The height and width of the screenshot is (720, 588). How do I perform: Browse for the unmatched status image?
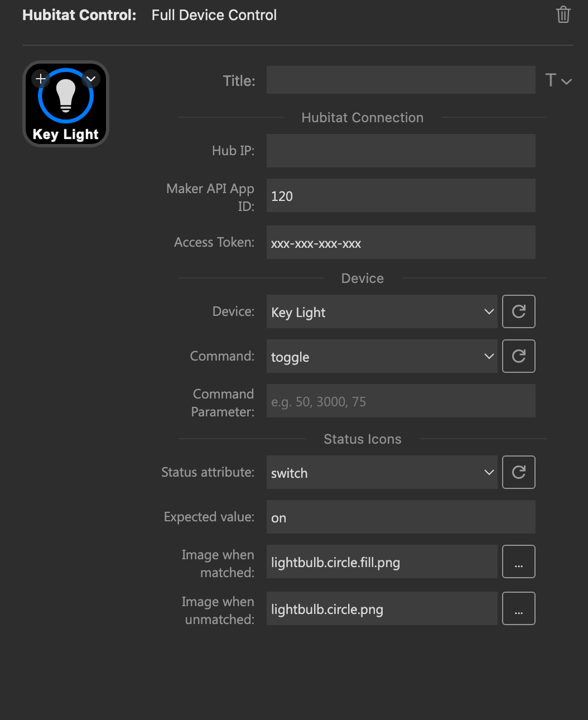click(x=518, y=608)
